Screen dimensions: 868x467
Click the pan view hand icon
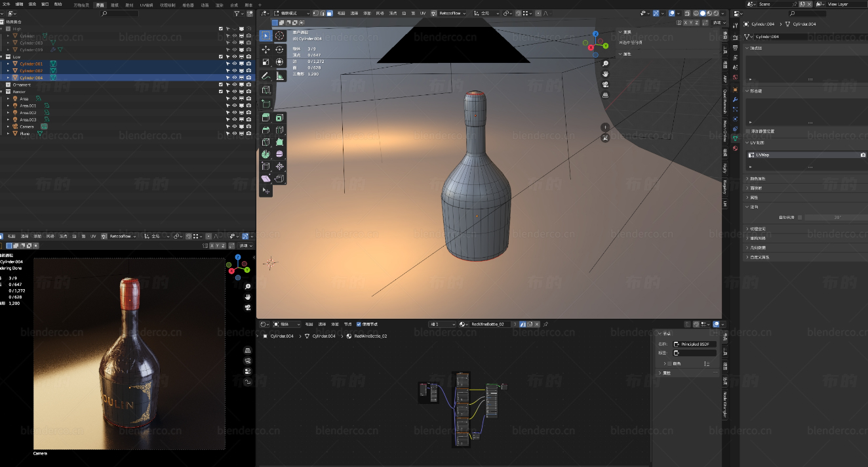pyautogui.click(x=605, y=74)
